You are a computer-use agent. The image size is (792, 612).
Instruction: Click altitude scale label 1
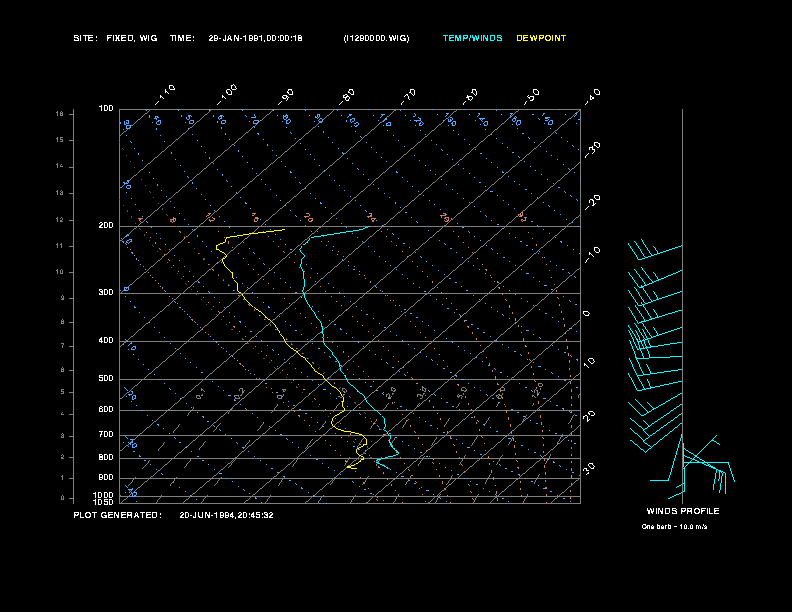pyautogui.click(x=63, y=478)
